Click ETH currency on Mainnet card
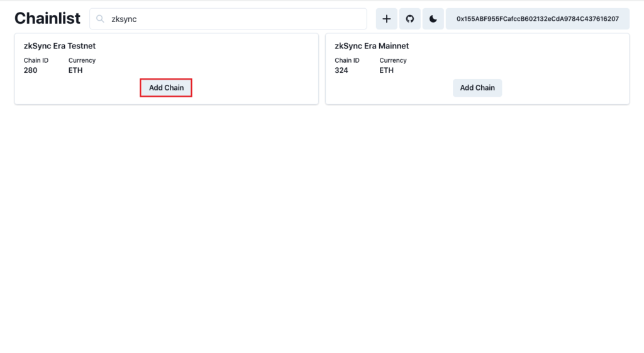This screenshot has height=353, width=644. (387, 70)
